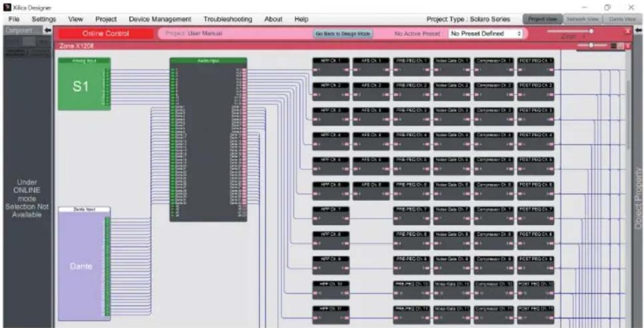
Task: Select the AFS Ch. 1 module
Action: pos(371,66)
